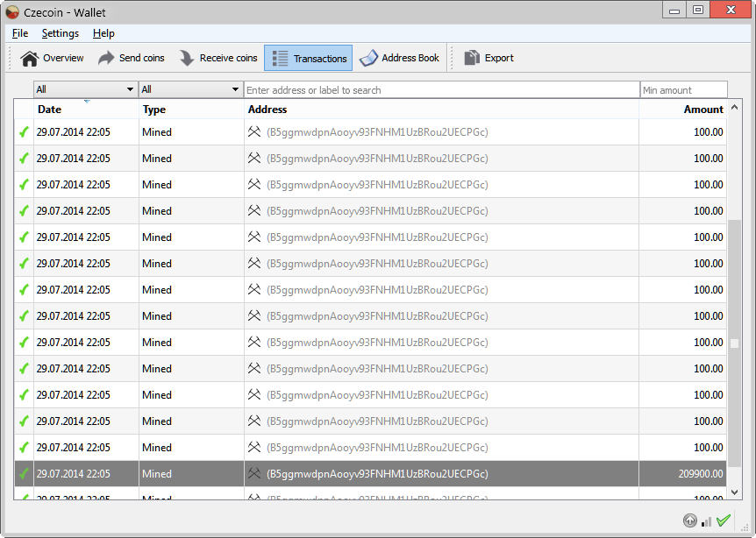The width and height of the screenshot is (756, 538).
Task: Open the File menu
Action: coord(20,33)
